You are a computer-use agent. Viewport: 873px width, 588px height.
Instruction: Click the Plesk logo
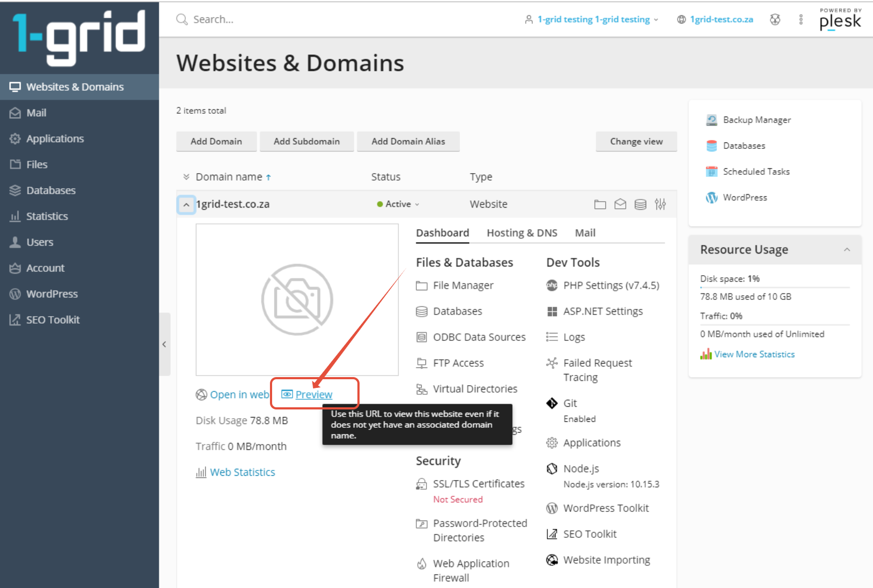coord(840,19)
